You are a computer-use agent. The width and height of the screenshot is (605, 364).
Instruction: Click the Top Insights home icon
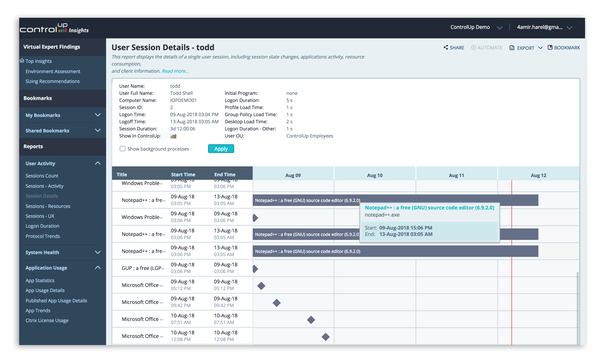[x=22, y=61]
